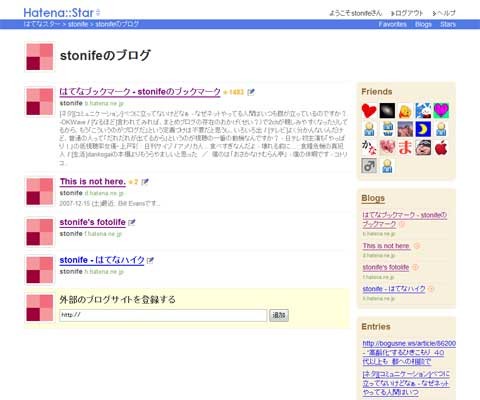Click the photo friend avatar beside the moon
The height and width of the screenshot is (400, 480).
pyautogui.click(x=405, y=129)
